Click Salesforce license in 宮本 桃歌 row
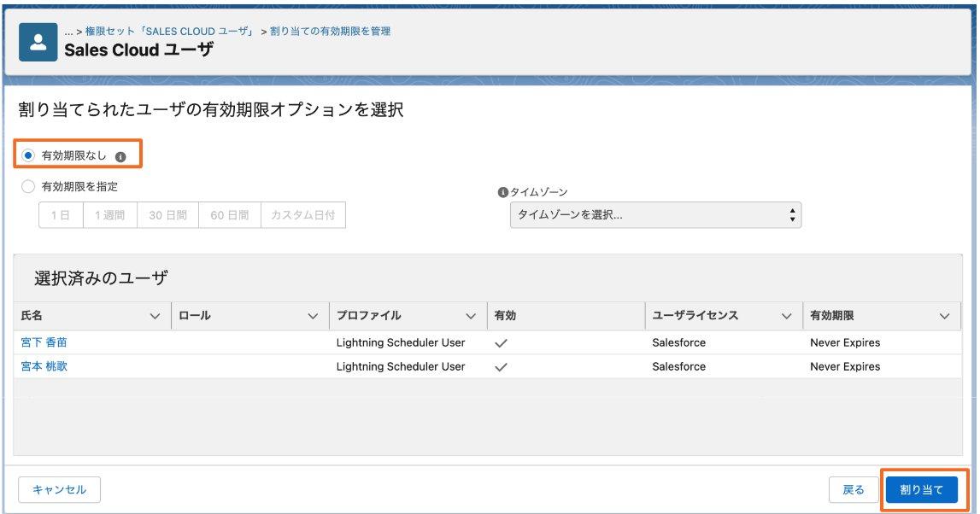980x514 pixels. pos(678,366)
